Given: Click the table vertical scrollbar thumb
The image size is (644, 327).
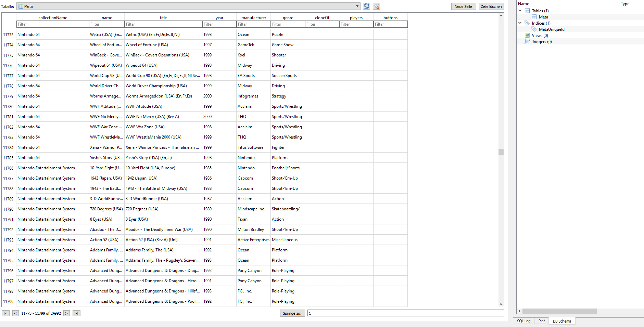Looking at the screenshot, I should pyautogui.click(x=501, y=152).
